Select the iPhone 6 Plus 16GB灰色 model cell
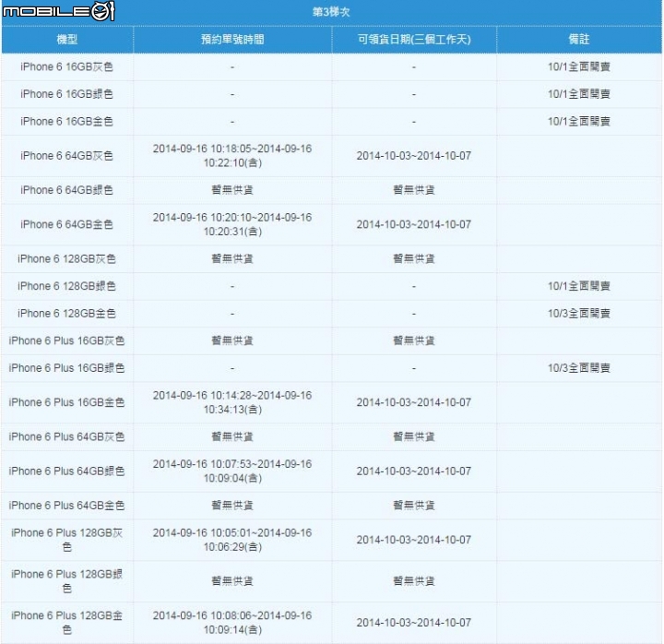The image size is (664, 644). (x=67, y=341)
